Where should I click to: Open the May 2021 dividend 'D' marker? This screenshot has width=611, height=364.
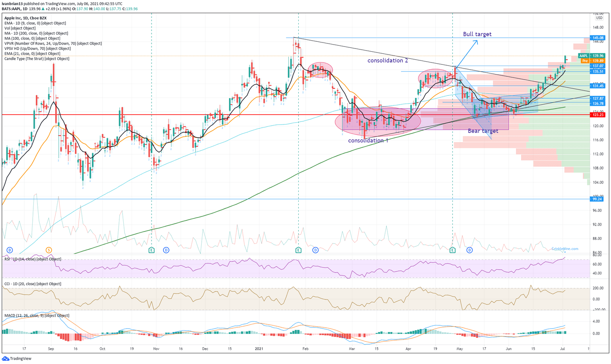[x=469, y=250]
